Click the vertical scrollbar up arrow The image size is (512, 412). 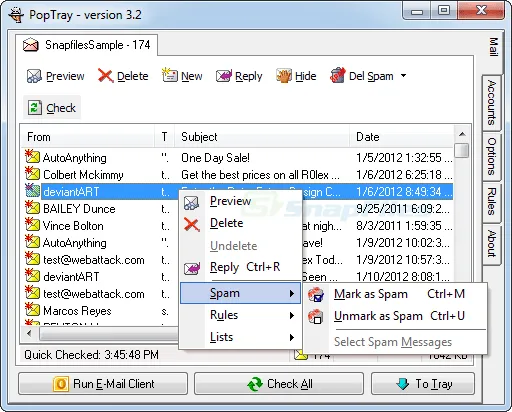click(462, 134)
